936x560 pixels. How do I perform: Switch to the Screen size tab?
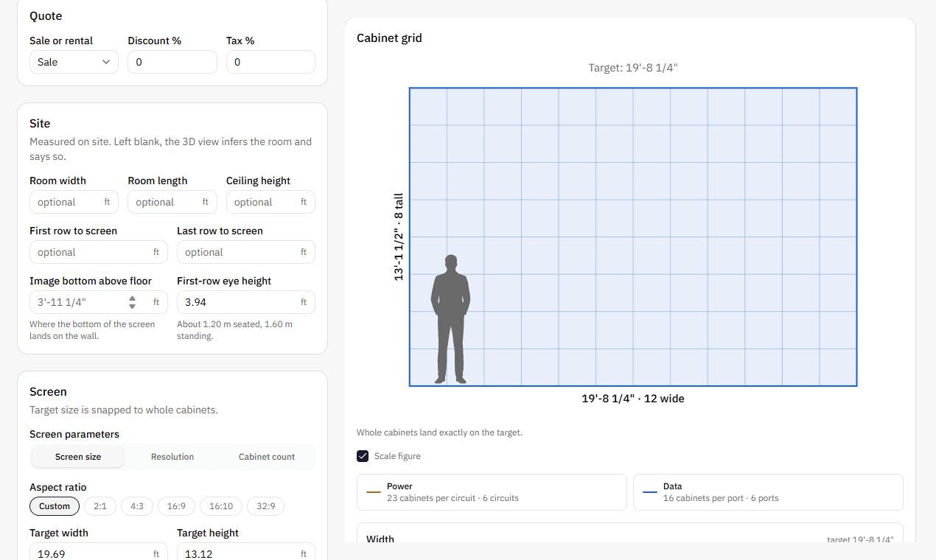click(78, 457)
